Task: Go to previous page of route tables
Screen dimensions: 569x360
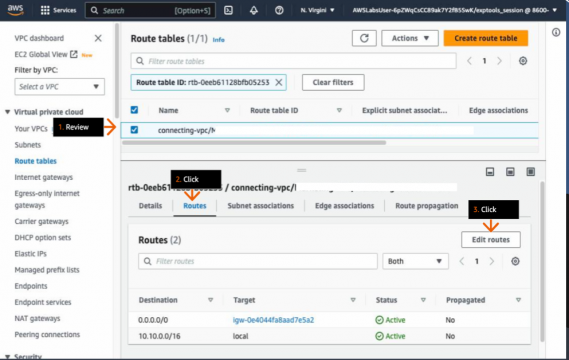Action: coord(469,61)
